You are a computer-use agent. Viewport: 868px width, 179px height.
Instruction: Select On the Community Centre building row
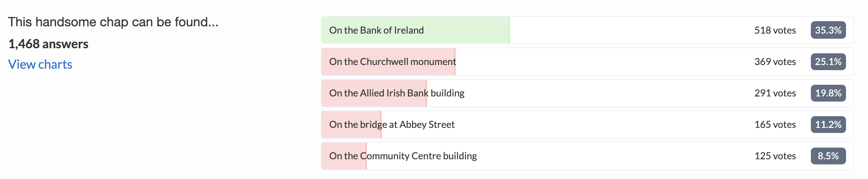pyautogui.click(x=587, y=156)
